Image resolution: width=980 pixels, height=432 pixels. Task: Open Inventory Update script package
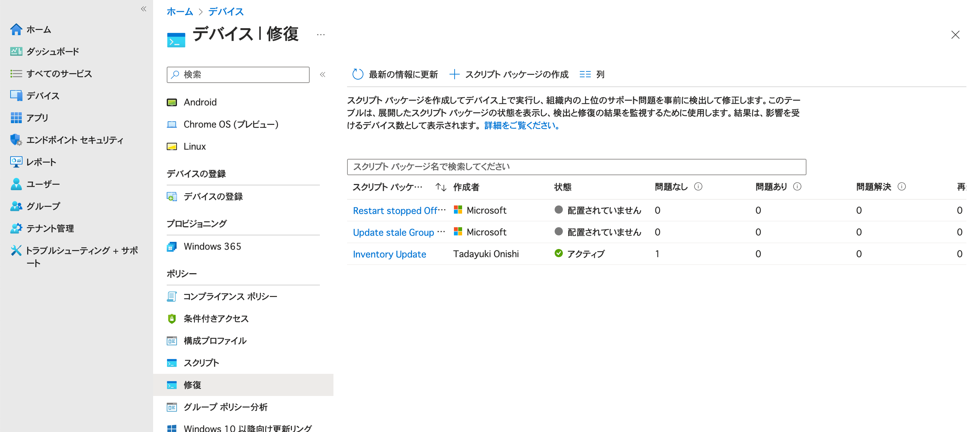(389, 254)
